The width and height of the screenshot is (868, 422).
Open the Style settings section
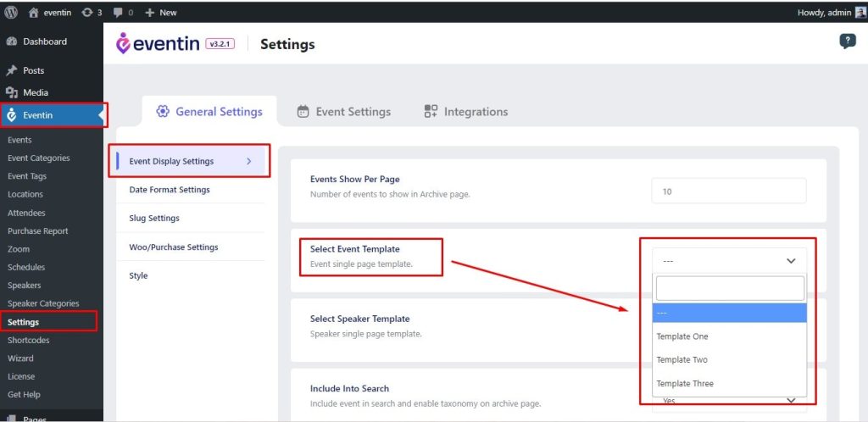(138, 275)
